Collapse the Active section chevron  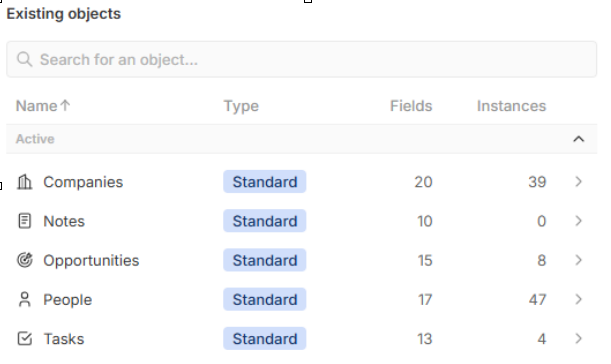tap(579, 139)
